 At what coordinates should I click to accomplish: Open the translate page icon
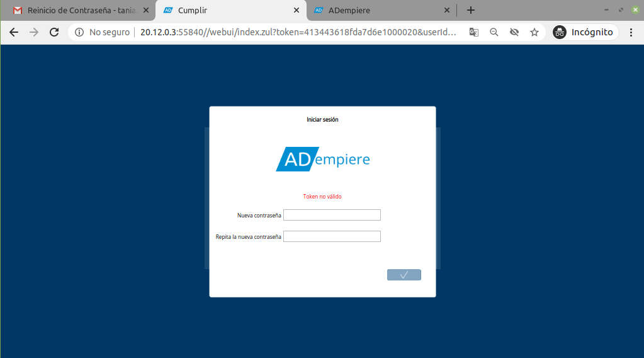[473, 32]
